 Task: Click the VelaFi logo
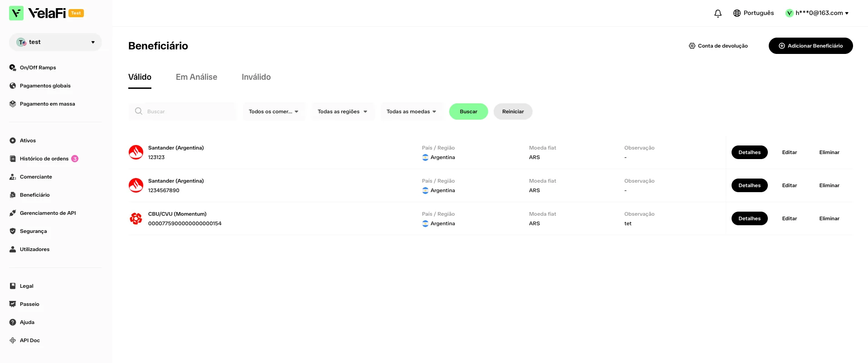click(x=46, y=13)
